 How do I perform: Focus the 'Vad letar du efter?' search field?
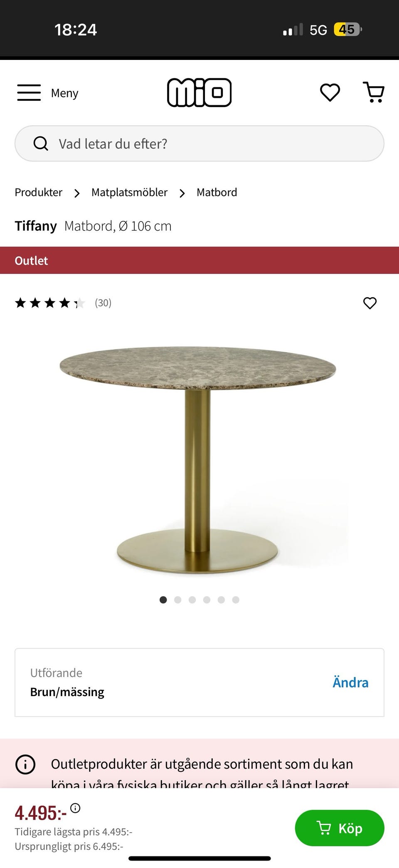pos(199,144)
